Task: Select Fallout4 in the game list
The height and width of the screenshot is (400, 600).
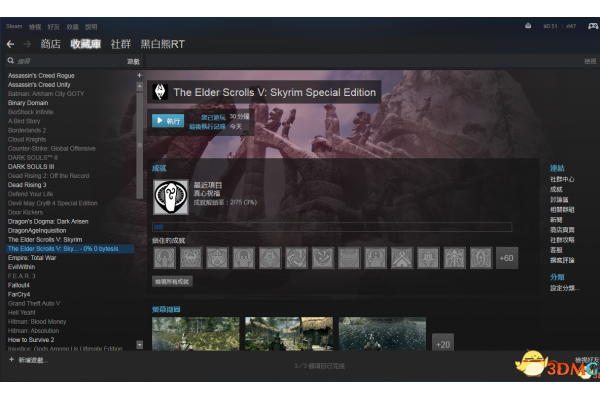Action: click(19, 285)
